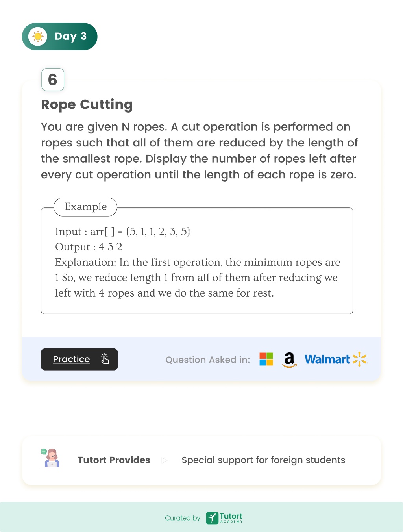Click the Output 4 3 2 line
This screenshot has height=532, width=403.
[89, 247]
